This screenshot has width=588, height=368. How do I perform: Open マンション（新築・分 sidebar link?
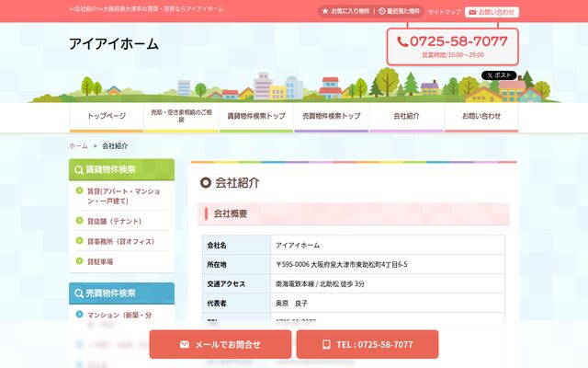pos(119,315)
